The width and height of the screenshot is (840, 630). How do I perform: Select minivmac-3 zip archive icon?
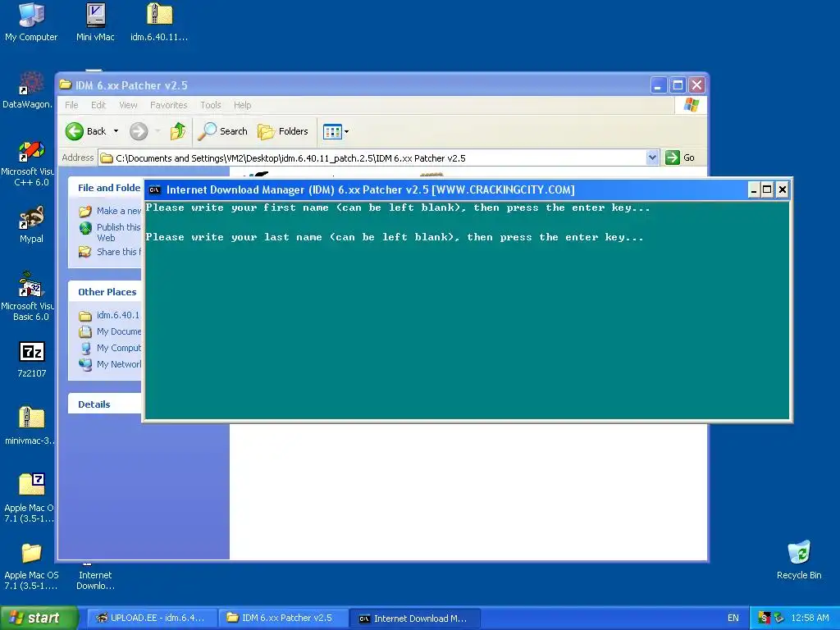[30, 426]
